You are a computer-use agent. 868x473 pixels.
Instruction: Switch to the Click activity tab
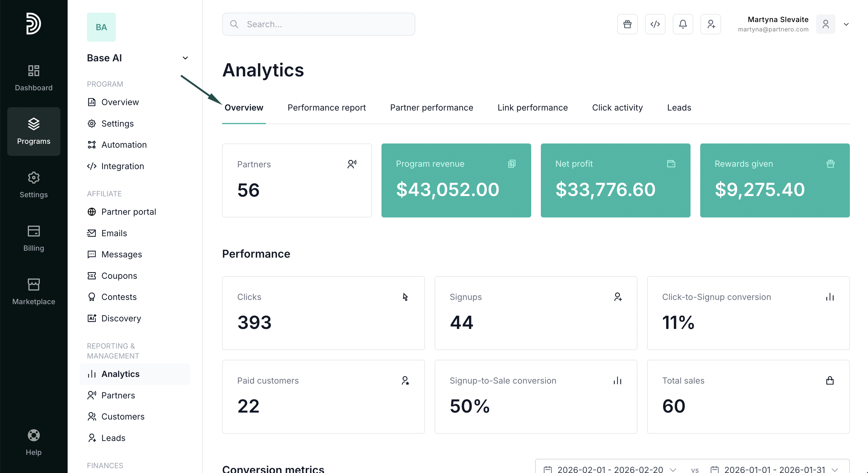[x=617, y=108]
